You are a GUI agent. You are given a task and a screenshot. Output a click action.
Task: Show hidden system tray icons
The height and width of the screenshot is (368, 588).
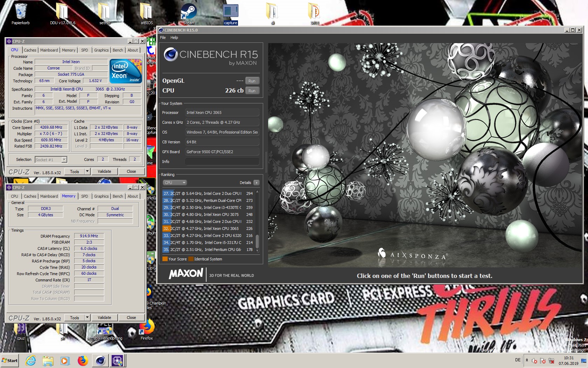[527, 360]
